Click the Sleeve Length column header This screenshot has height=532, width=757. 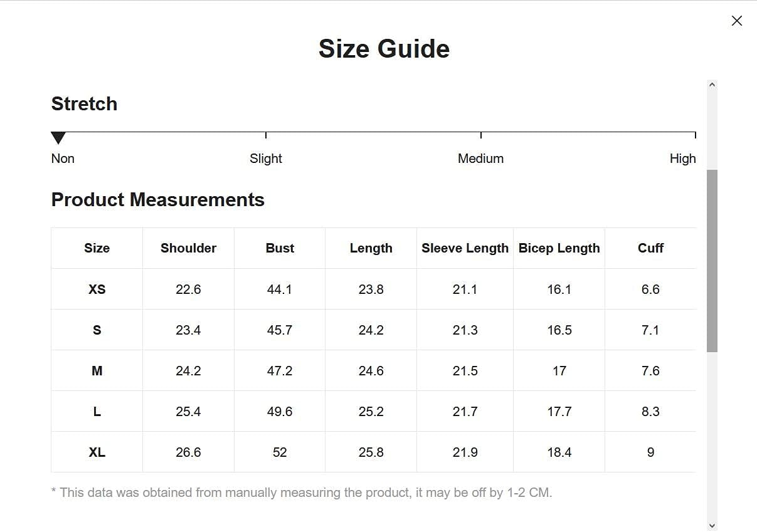pos(465,248)
